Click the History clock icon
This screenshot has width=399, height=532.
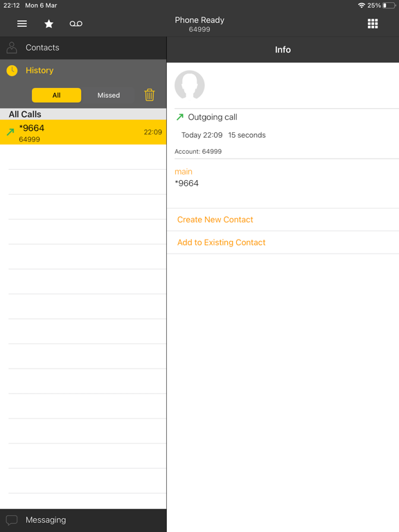(x=12, y=71)
